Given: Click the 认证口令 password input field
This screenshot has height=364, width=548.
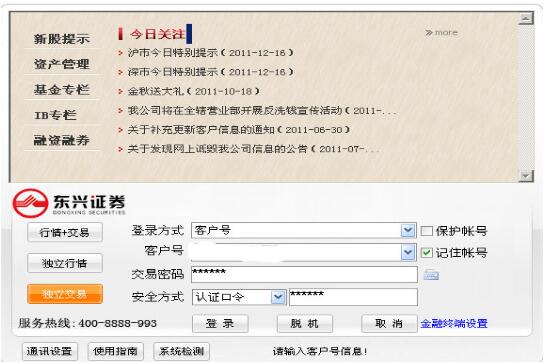Looking at the screenshot, I should point(353,297).
